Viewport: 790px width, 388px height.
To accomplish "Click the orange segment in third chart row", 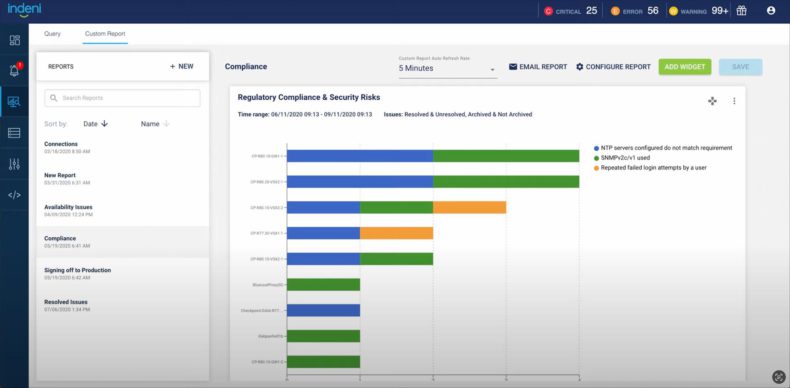I will pos(470,207).
